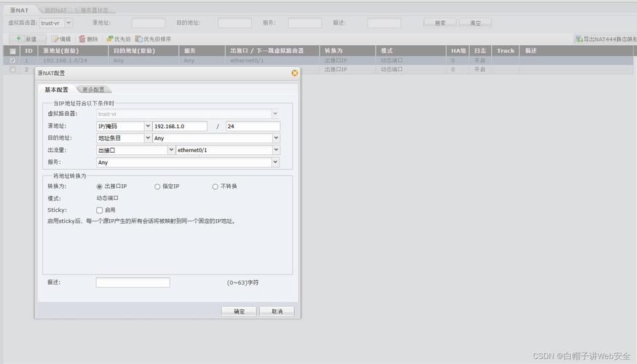Open the 服务 Any dropdown in dialog

coord(276,162)
